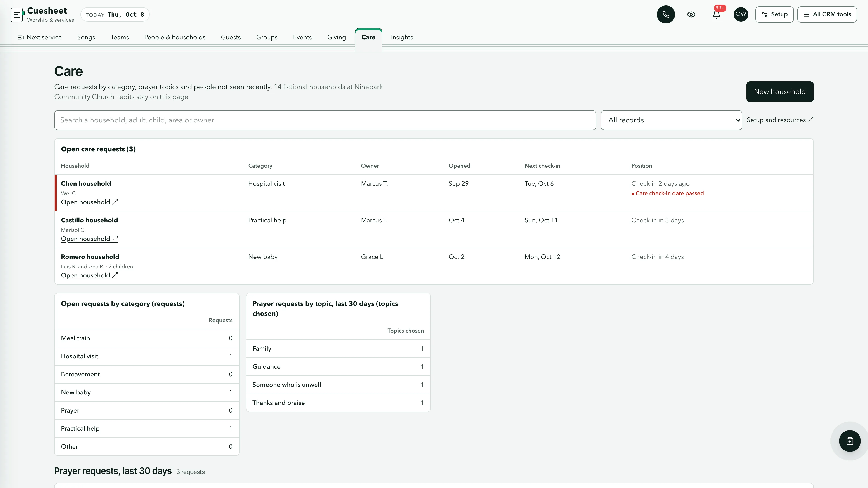This screenshot has width=868, height=488.
Task: Click the 'Opened' column header
Action: [459, 166]
